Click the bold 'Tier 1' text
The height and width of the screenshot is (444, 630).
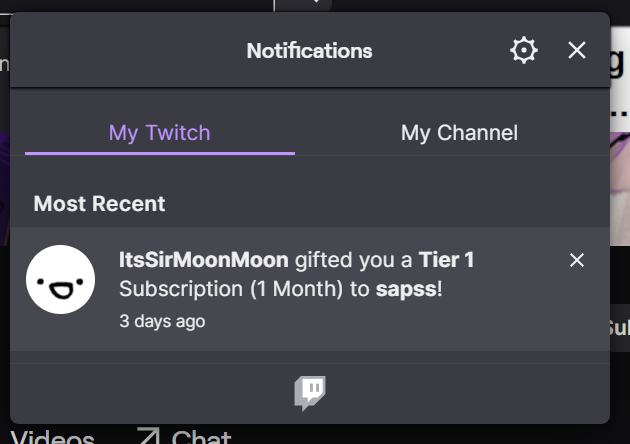coord(446,261)
